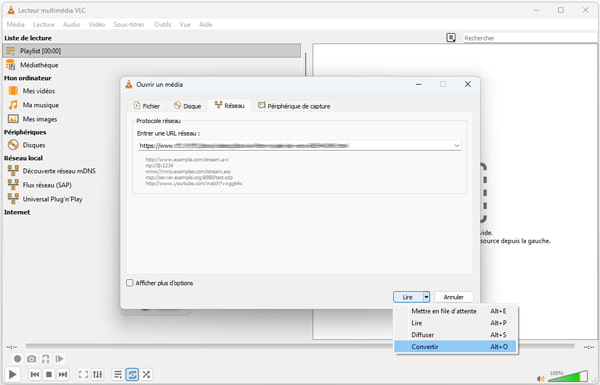600x385 pixels.
Task: Click the Rechercher search field
Action: (x=530, y=38)
